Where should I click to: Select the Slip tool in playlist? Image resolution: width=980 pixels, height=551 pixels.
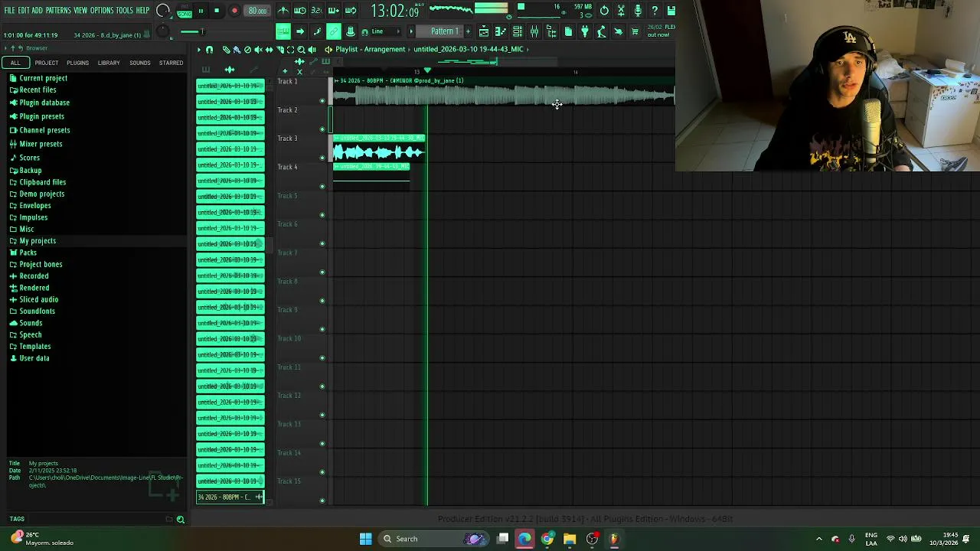(x=269, y=49)
